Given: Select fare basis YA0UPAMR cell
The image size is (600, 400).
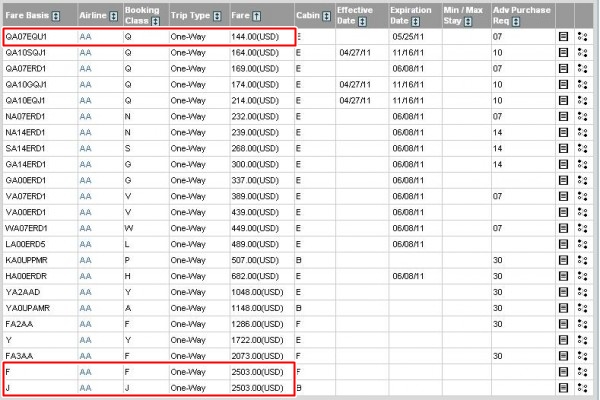Looking at the screenshot, I should point(28,308).
